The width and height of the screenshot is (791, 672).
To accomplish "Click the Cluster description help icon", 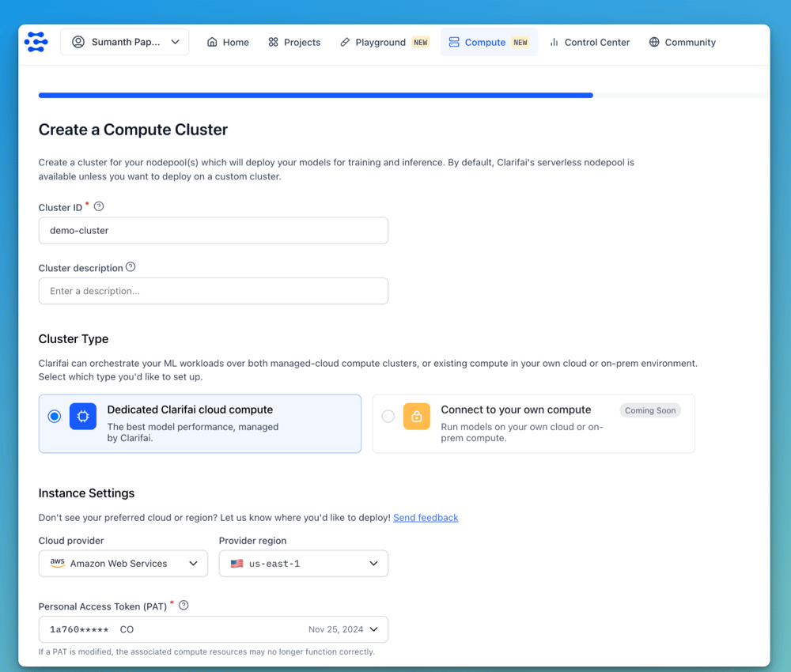I will point(131,267).
